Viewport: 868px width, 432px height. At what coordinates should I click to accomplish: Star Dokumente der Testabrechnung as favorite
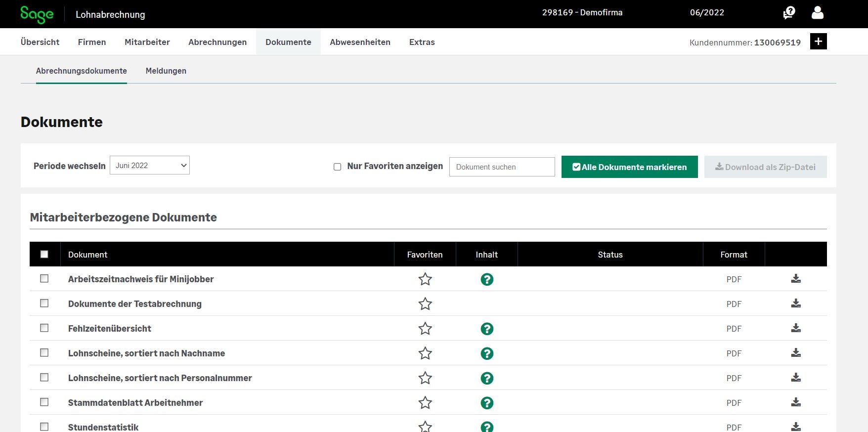(x=425, y=304)
